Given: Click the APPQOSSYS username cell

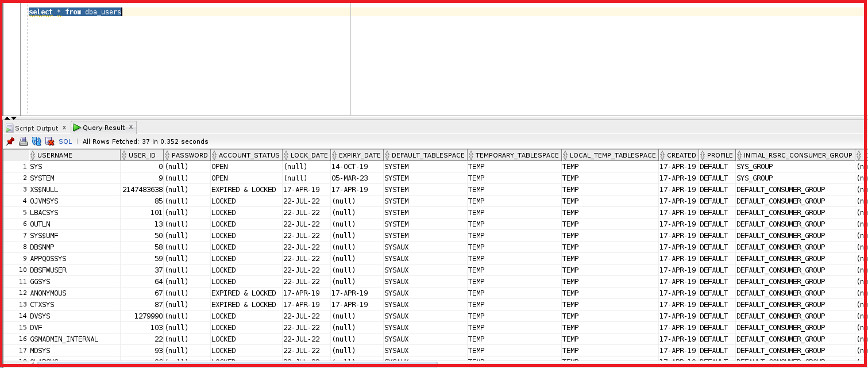Looking at the screenshot, I should coord(74,259).
